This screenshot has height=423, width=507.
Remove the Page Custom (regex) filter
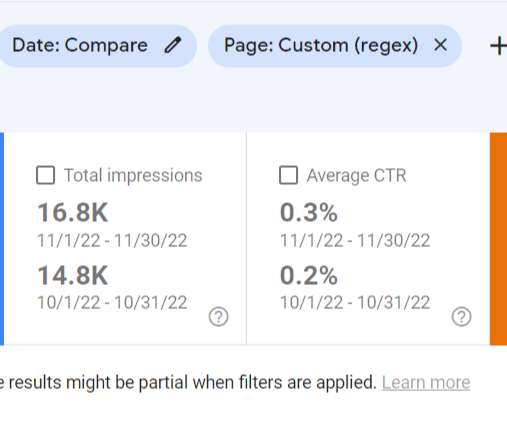point(440,45)
